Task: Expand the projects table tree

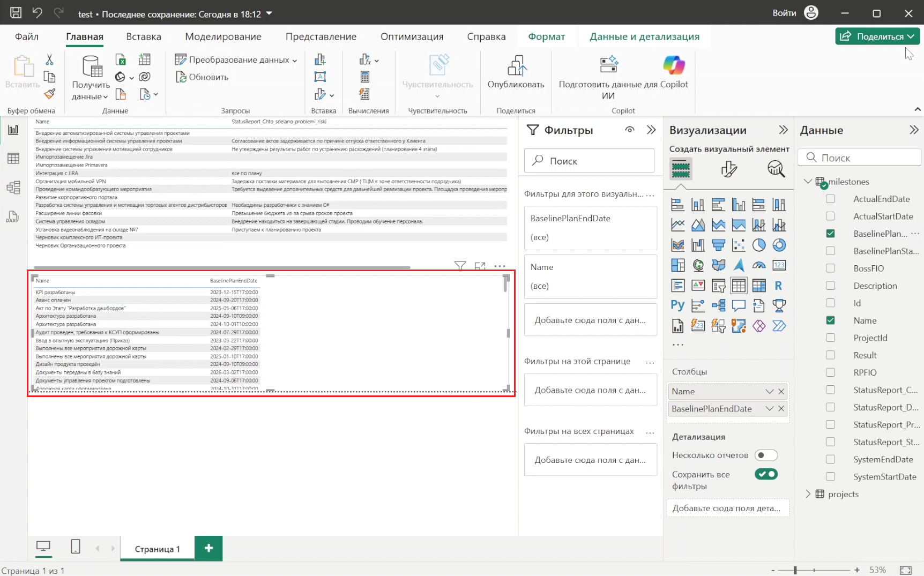Action: (x=808, y=494)
